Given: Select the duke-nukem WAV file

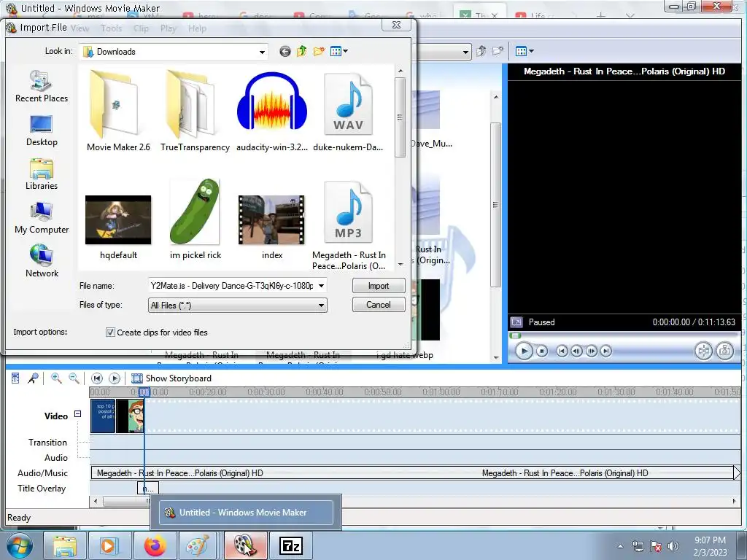Looking at the screenshot, I should (348, 112).
